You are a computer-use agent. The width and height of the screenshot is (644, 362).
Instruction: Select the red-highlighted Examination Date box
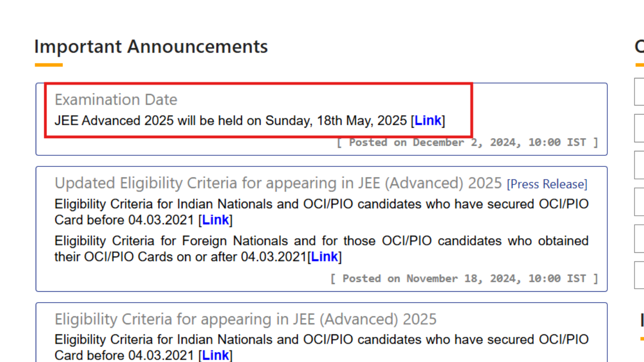point(259,110)
